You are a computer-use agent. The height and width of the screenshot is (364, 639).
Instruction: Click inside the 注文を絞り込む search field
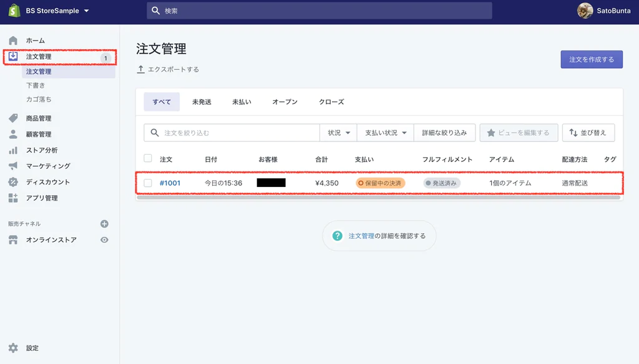point(231,132)
